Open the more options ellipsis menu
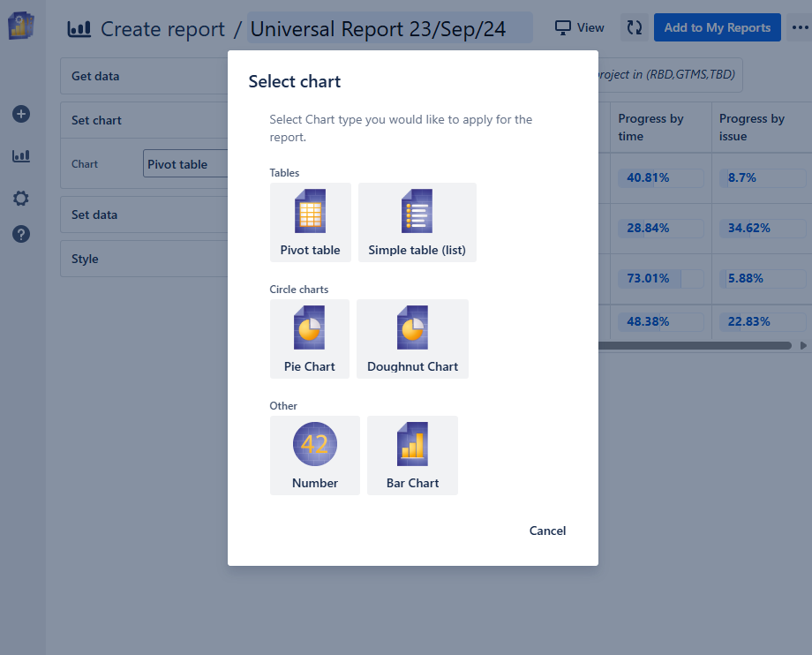This screenshot has width=812, height=655. (x=800, y=27)
